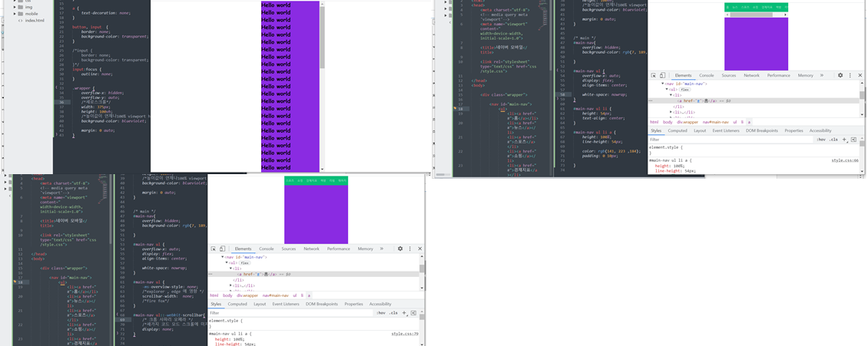
Task: Open the style.css:66 source link
Action: pyautogui.click(x=845, y=160)
